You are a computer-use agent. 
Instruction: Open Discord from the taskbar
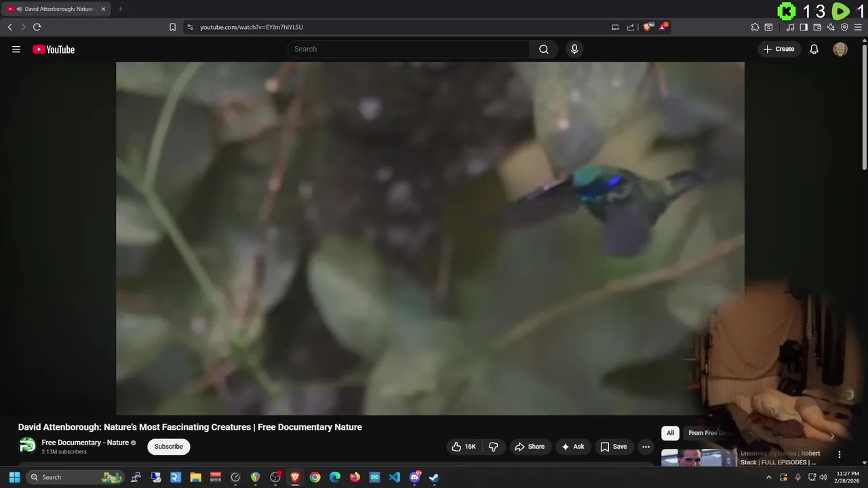click(x=414, y=477)
